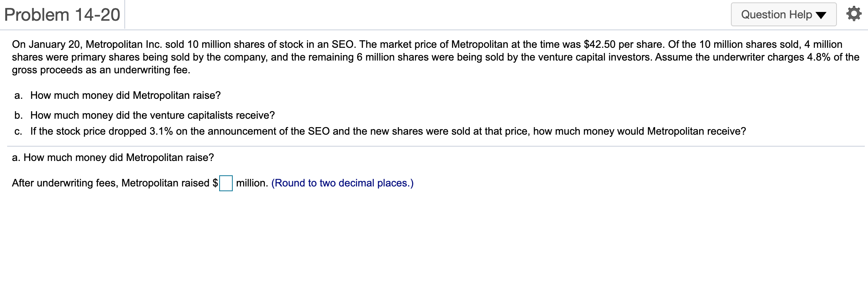Open the settings gear icon
The width and height of the screenshot is (868, 302).
coord(853,14)
